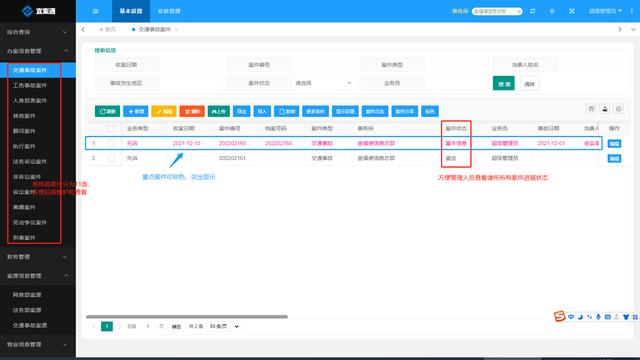
Task: Click the Sogou soft keyboard icon
Action: click(607, 317)
